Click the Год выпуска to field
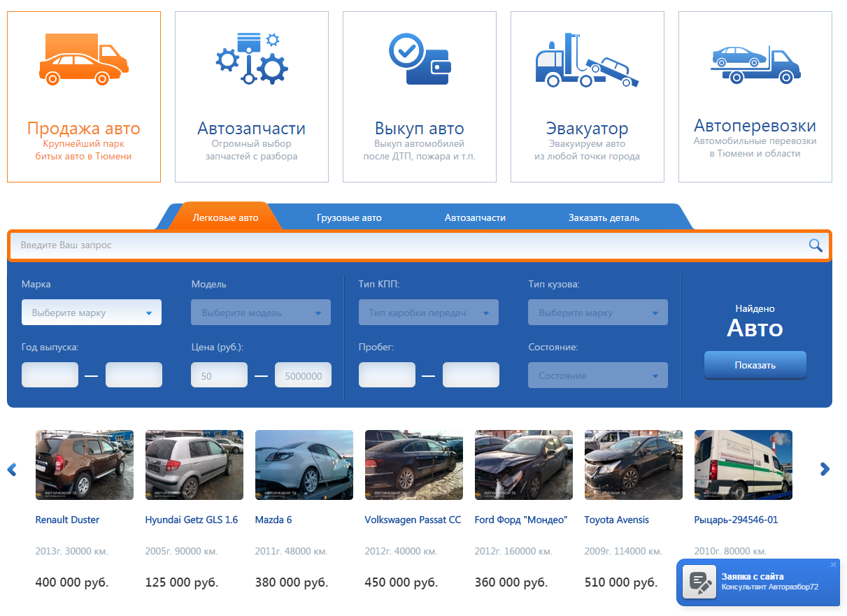 point(134,375)
